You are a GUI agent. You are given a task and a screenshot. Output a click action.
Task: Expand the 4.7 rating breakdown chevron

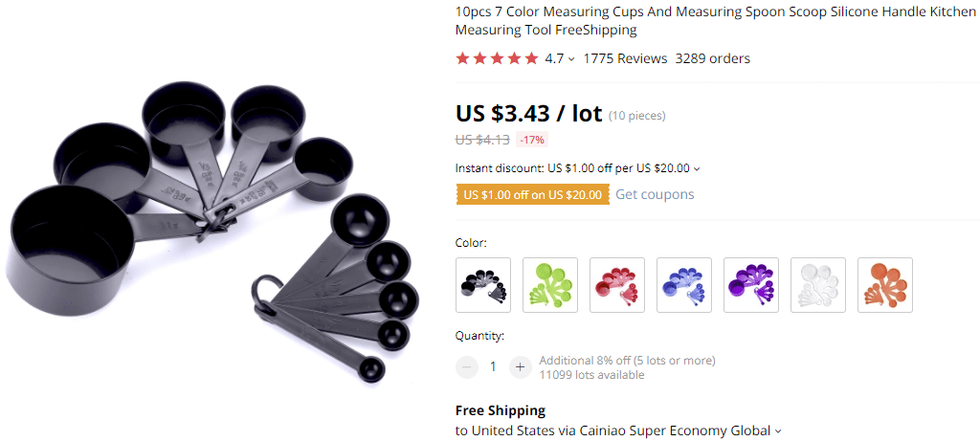(x=571, y=59)
